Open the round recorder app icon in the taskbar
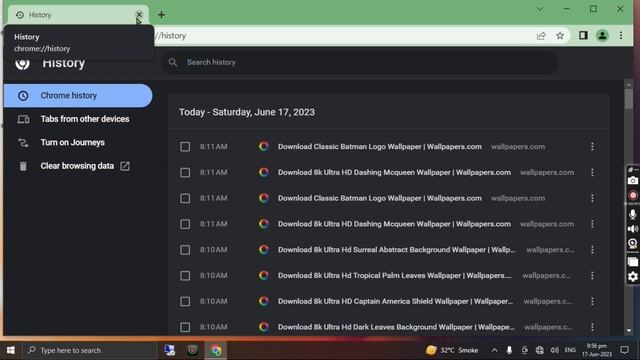The width and height of the screenshot is (640, 360). click(193, 350)
